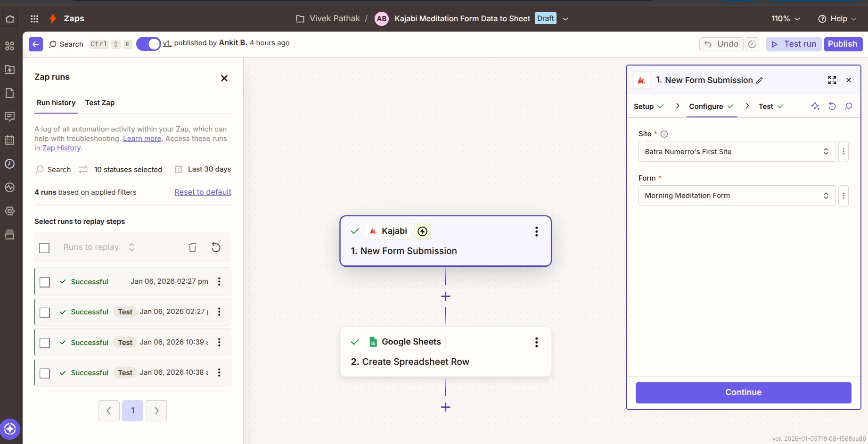Click the Continue button
Screen dimensions: 868x444
click(x=743, y=393)
